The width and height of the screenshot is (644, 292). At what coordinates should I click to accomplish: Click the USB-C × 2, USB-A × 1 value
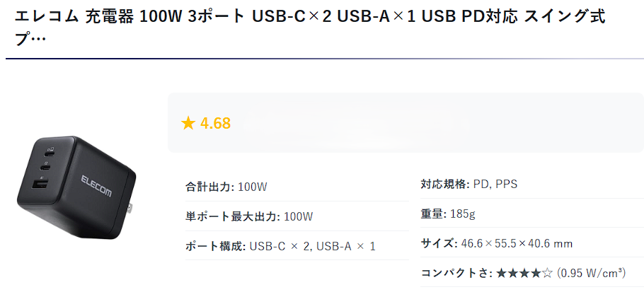[x=312, y=246]
